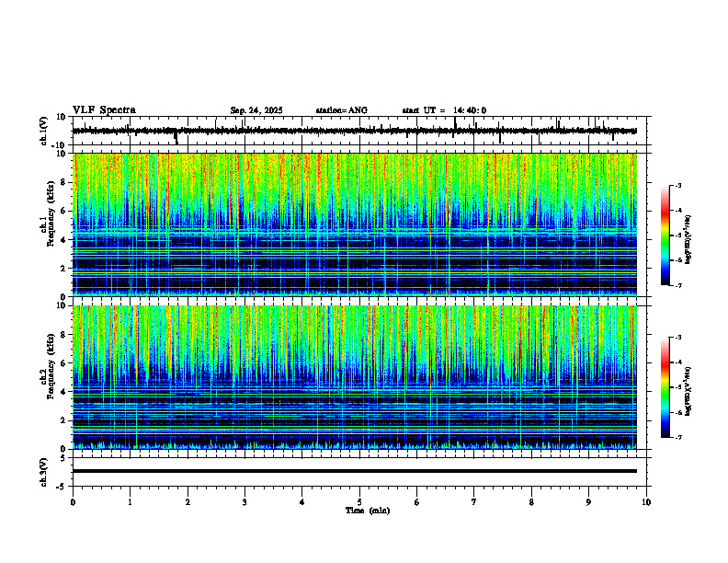Click the "Time (min)" axis title

click(x=368, y=511)
